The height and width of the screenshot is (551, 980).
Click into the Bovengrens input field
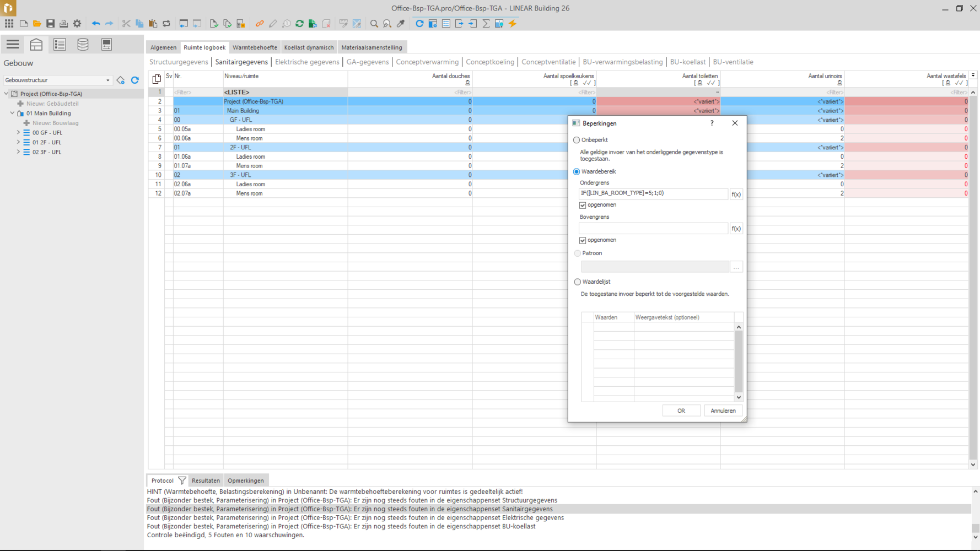pos(653,229)
